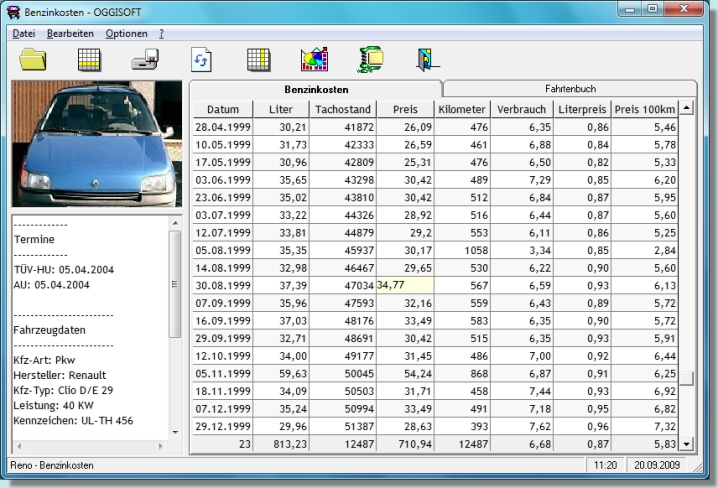Click the printer icon in toolbar

coord(145,60)
